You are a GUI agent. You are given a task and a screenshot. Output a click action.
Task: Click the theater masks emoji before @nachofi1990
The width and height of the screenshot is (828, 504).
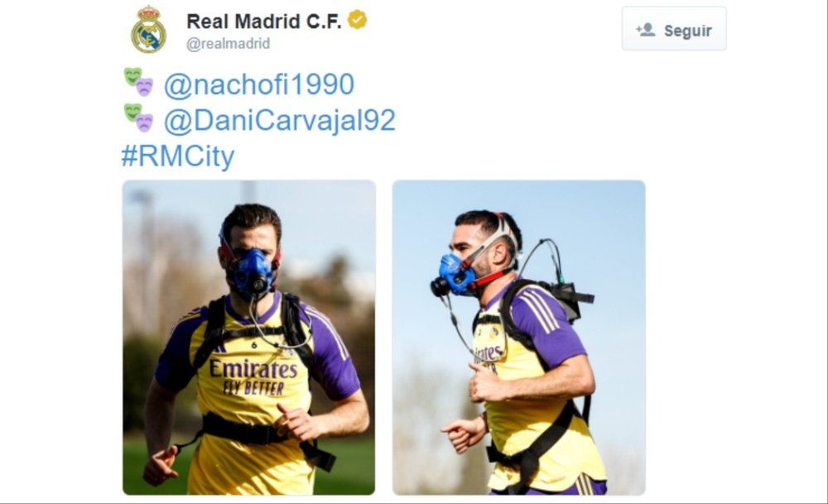[138, 82]
